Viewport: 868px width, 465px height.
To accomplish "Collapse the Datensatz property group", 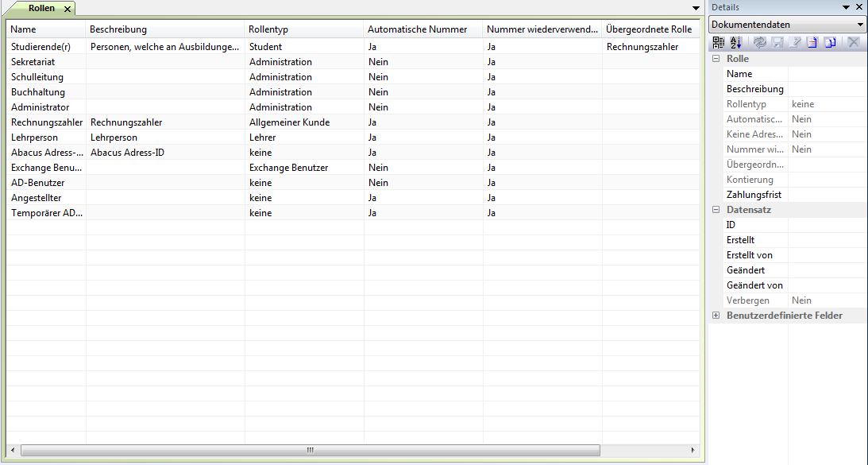I will click(716, 210).
